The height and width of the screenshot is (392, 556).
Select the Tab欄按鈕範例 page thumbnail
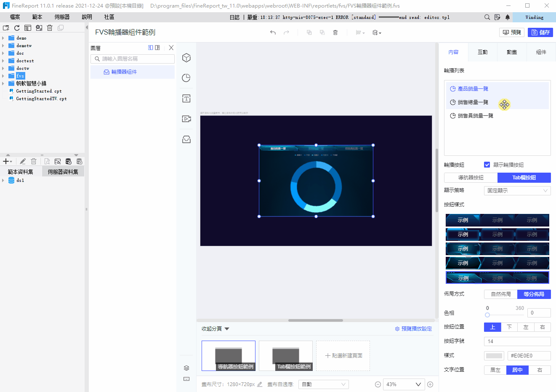(x=286, y=356)
